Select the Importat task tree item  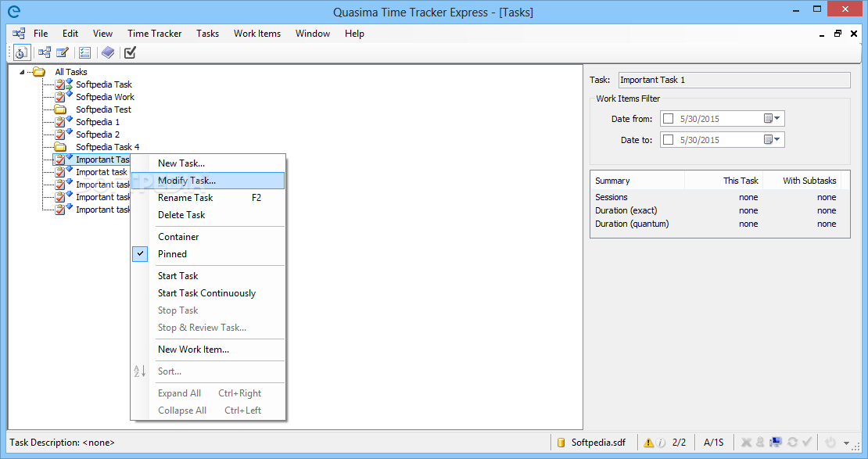(102, 172)
